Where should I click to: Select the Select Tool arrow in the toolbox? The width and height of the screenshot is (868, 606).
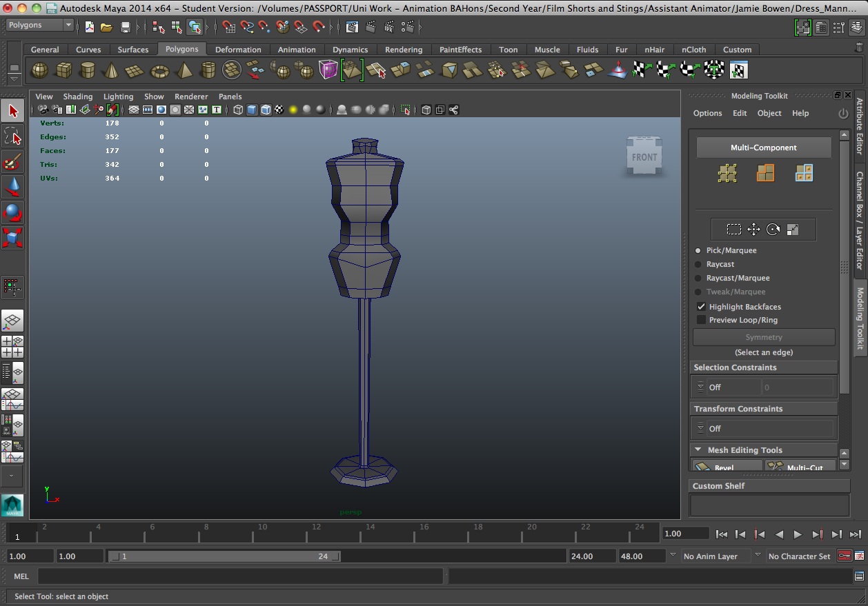(x=13, y=110)
